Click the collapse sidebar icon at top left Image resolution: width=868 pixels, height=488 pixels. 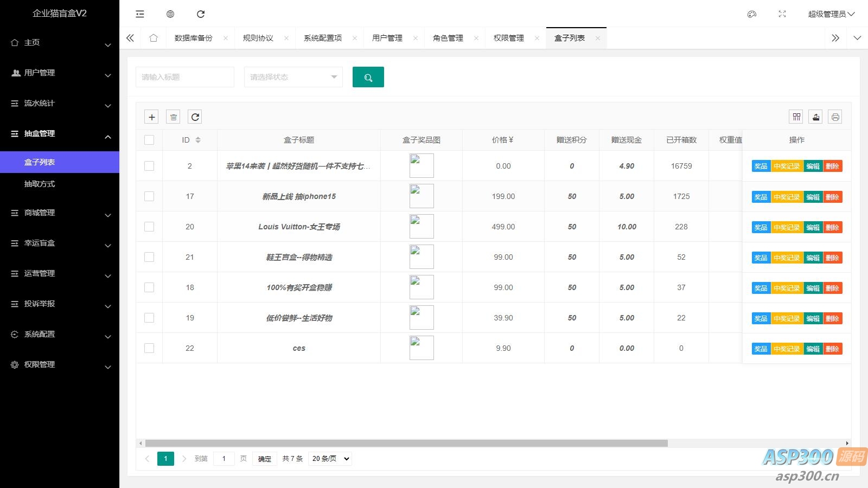(x=139, y=14)
